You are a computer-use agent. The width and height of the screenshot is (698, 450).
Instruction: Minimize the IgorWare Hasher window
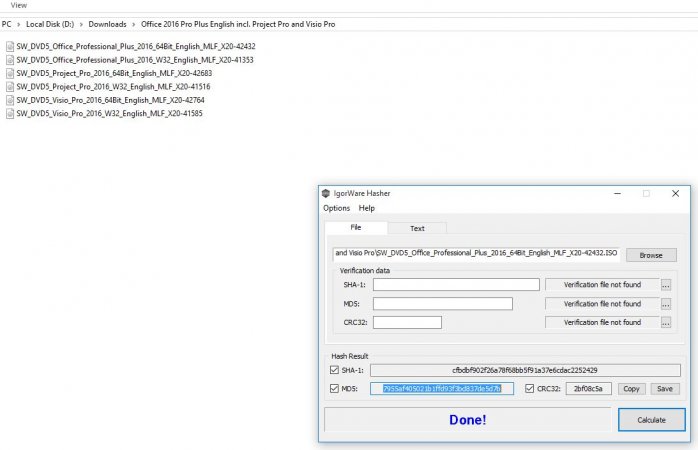[x=617, y=194]
